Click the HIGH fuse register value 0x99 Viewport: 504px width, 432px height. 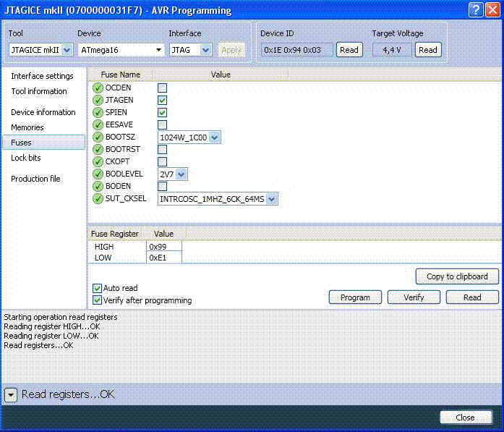(164, 247)
